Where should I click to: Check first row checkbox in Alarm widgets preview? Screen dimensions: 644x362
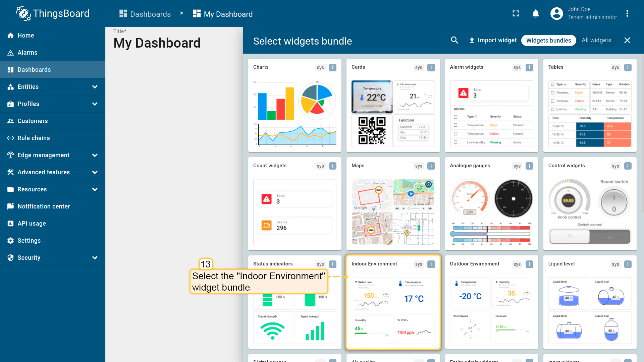455,125
